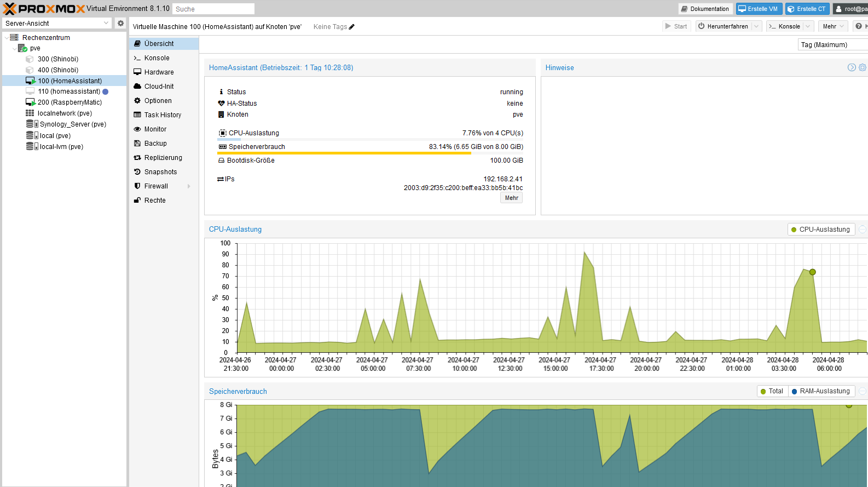The height and width of the screenshot is (487, 868).
Task: Edit tags with the pencil icon
Action: click(352, 27)
